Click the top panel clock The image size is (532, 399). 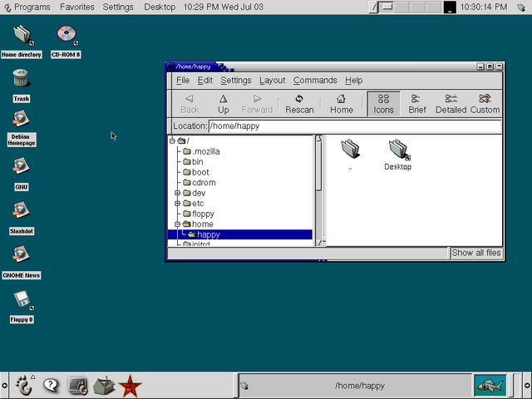pyautogui.click(x=484, y=7)
